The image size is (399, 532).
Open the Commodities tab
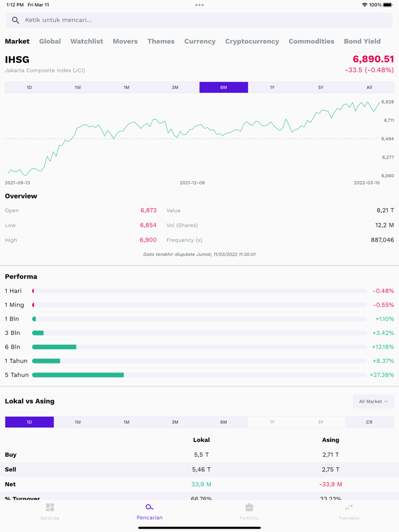coord(311,41)
